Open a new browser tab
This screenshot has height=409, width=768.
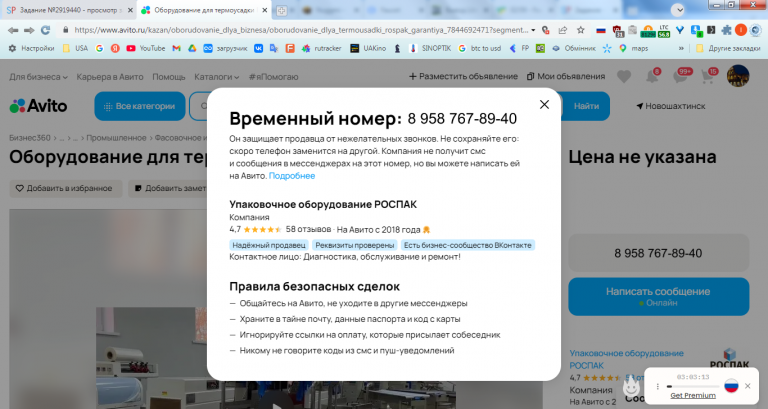(282, 10)
